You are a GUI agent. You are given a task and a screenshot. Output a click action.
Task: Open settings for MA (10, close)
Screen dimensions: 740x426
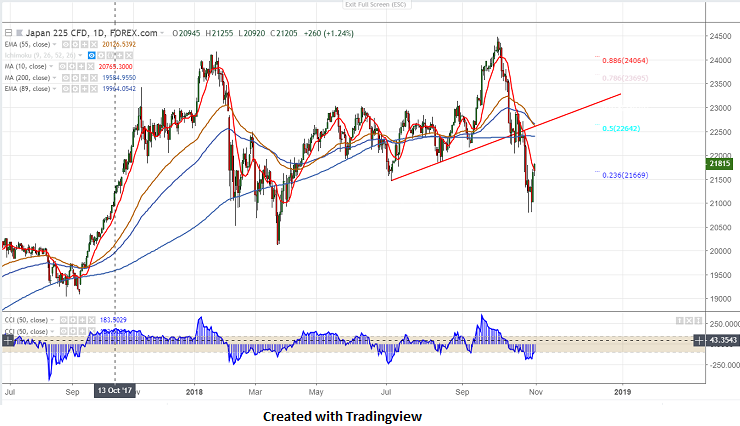coord(72,67)
